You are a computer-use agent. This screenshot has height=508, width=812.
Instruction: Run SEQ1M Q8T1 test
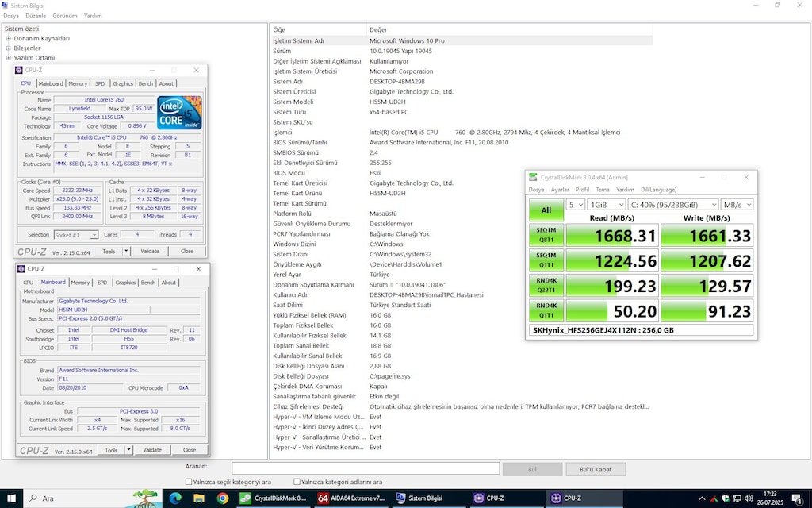(x=546, y=235)
